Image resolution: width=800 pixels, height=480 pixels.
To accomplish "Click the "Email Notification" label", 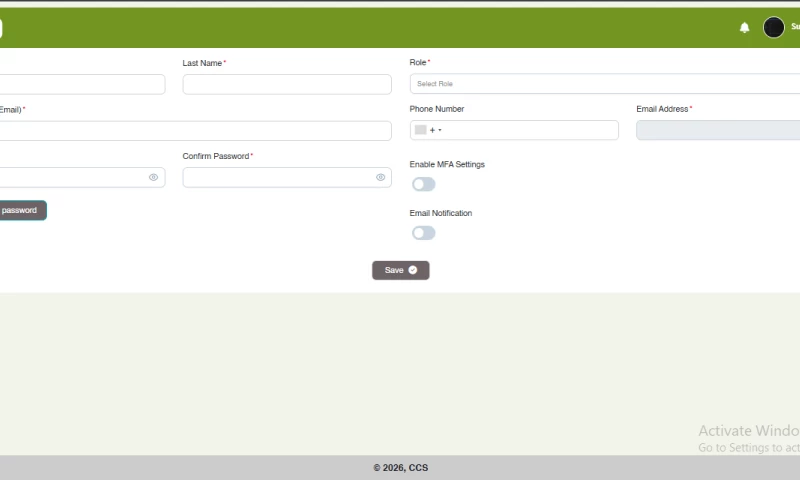I will pyautogui.click(x=441, y=213).
